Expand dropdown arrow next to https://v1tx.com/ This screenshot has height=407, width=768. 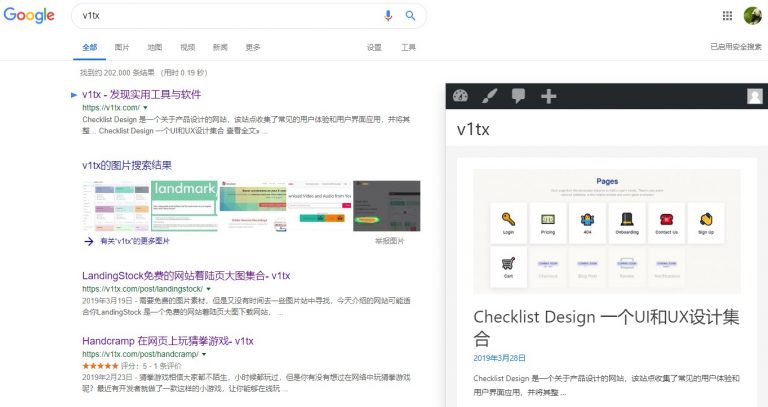(145, 108)
